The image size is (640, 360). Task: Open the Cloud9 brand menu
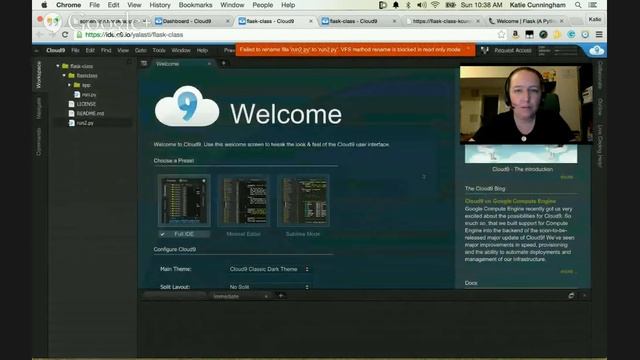pyautogui.click(x=56, y=50)
